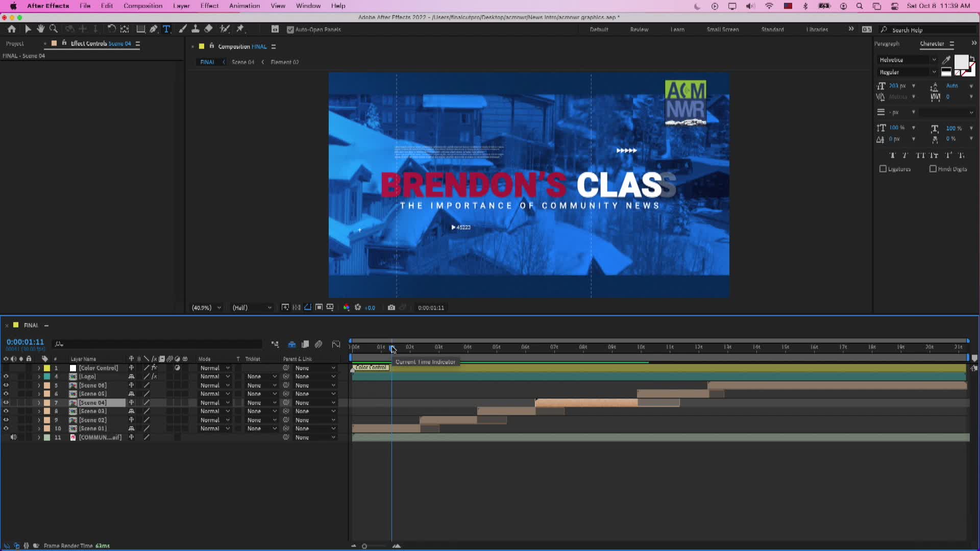
Task: Select the Eraser tool
Action: (x=208, y=30)
